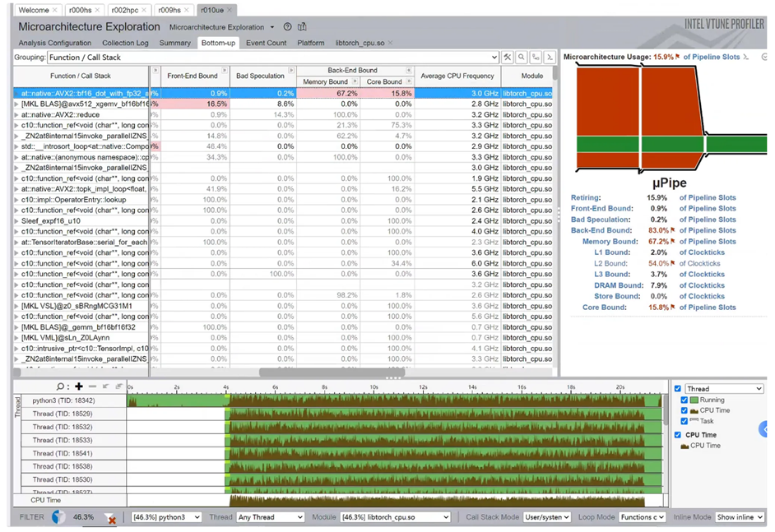The image size is (775, 532).
Task: Click the DRAM Bound metric link
Action: click(x=619, y=285)
